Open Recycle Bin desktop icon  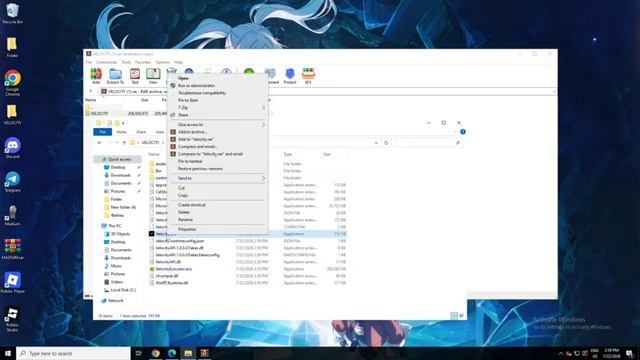coord(12,13)
